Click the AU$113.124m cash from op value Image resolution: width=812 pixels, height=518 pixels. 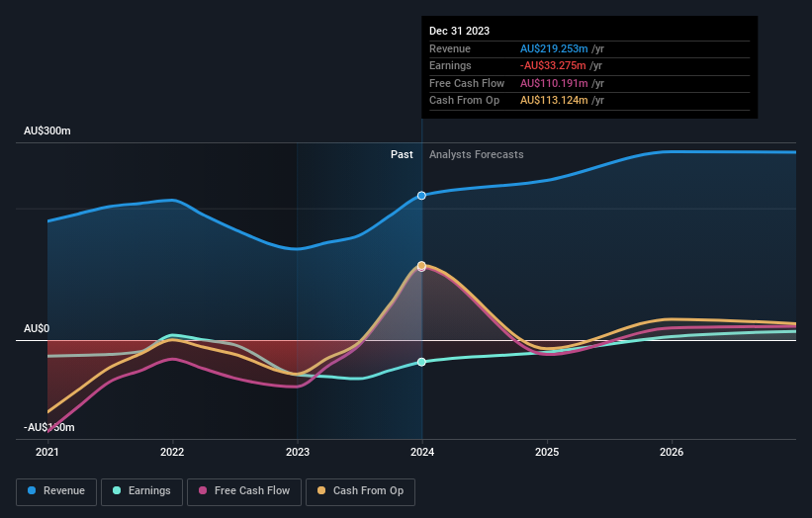tap(554, 101)
